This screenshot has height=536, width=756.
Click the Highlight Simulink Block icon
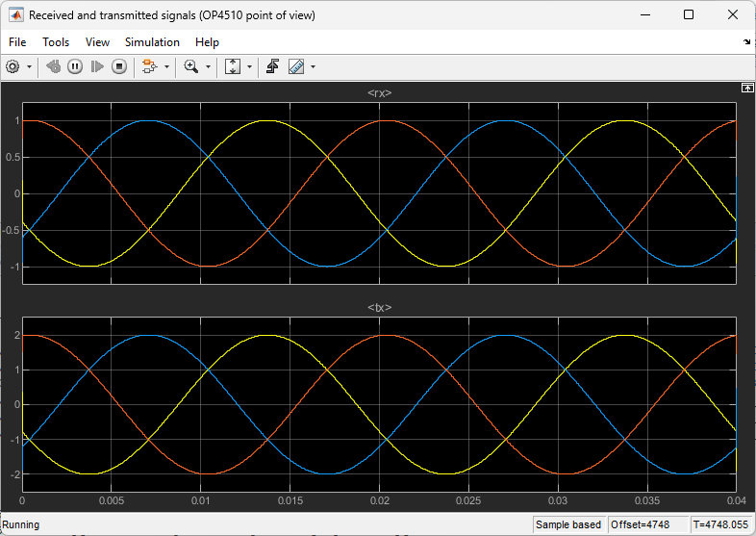point(149,66)
